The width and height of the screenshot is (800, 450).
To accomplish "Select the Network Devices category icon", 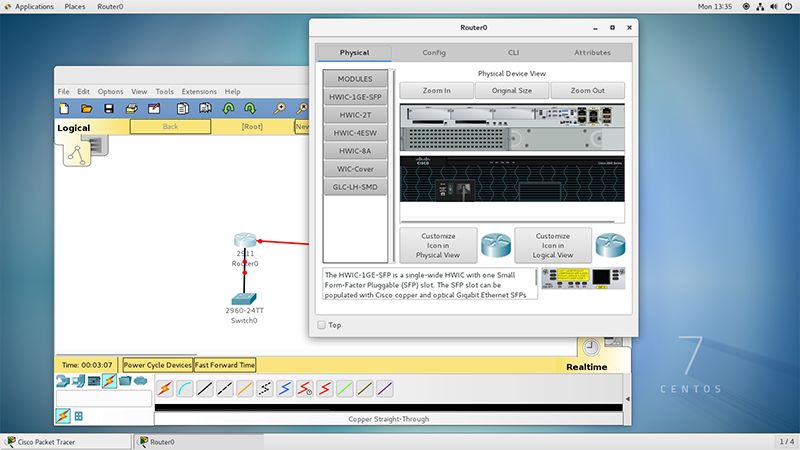I will (x=63, y=381).
